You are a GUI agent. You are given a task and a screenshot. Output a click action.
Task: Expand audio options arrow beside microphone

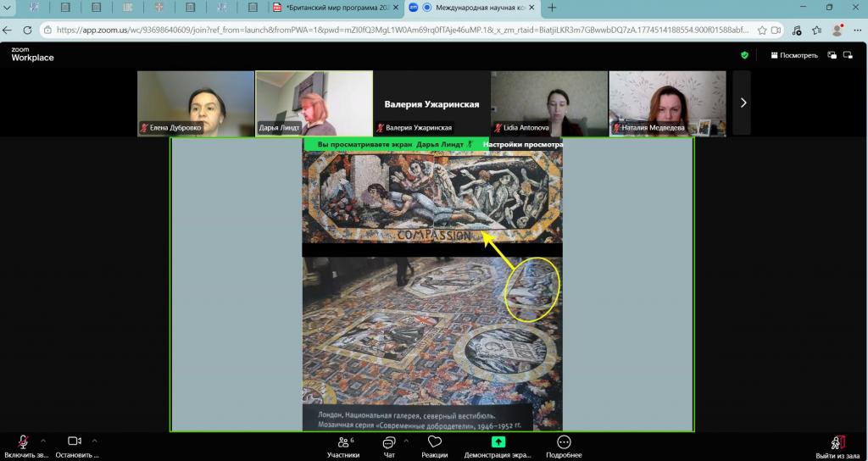(43, 441)
